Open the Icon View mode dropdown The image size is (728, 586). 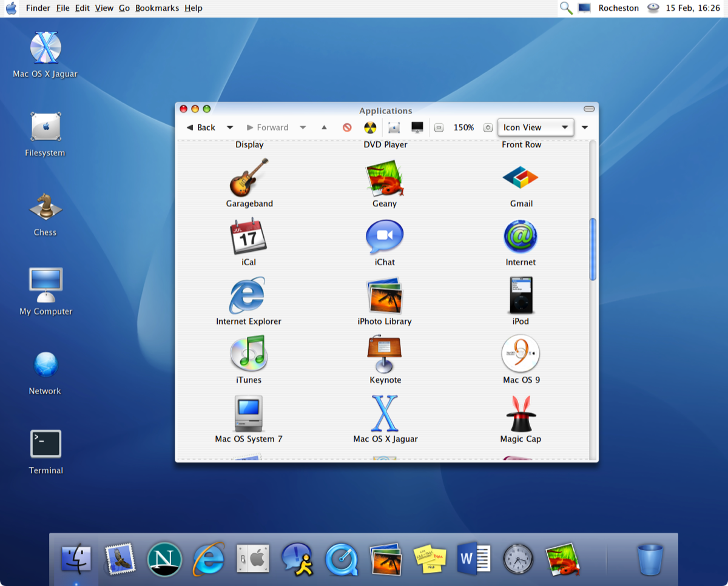(535, 127)
